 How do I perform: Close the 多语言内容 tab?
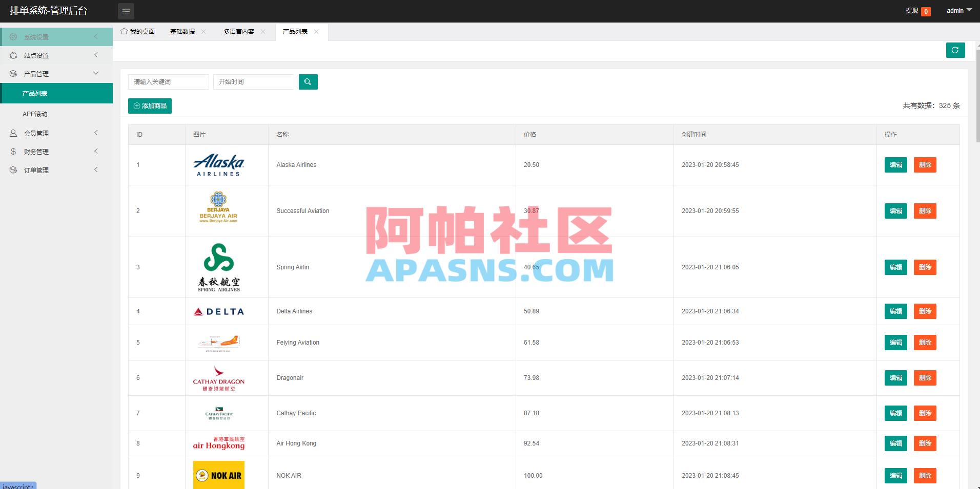coord(263,31)
